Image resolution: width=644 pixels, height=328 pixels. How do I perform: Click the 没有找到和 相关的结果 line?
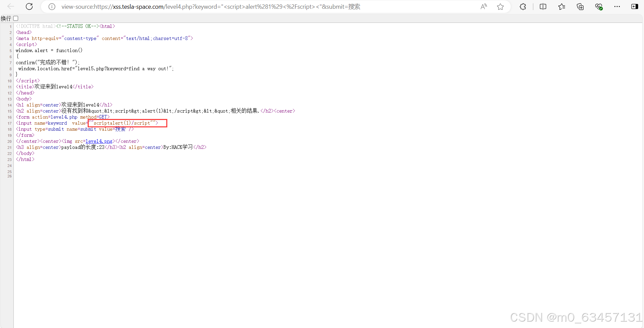click(156, 111)
